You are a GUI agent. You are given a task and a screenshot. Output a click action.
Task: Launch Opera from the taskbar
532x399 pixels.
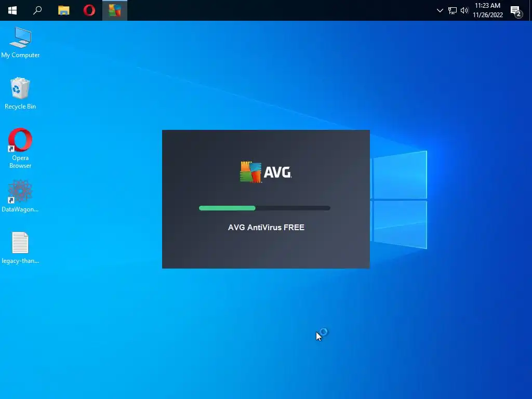click(x=89, y=10)
